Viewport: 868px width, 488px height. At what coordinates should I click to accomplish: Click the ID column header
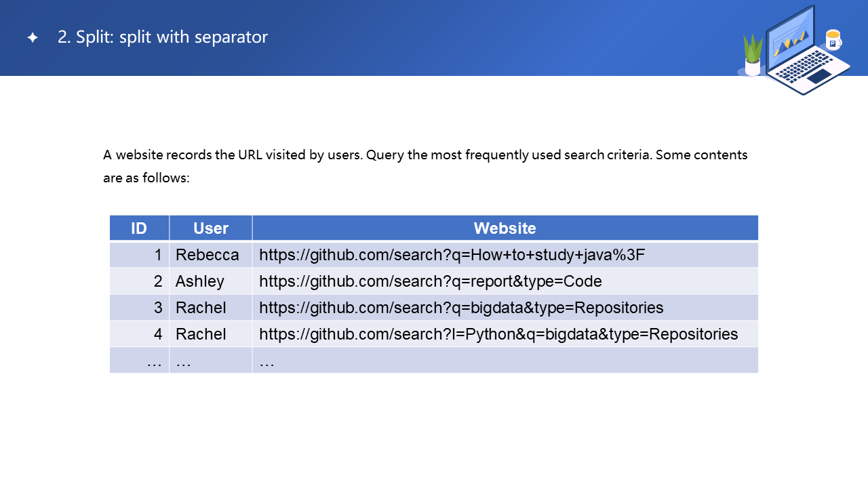[x=139, y=228]
